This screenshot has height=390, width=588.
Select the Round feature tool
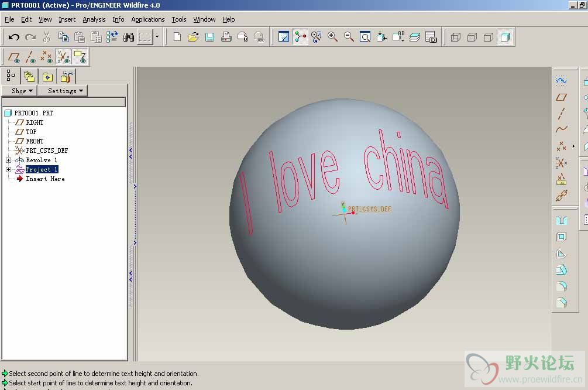click(x=561, y=286)
